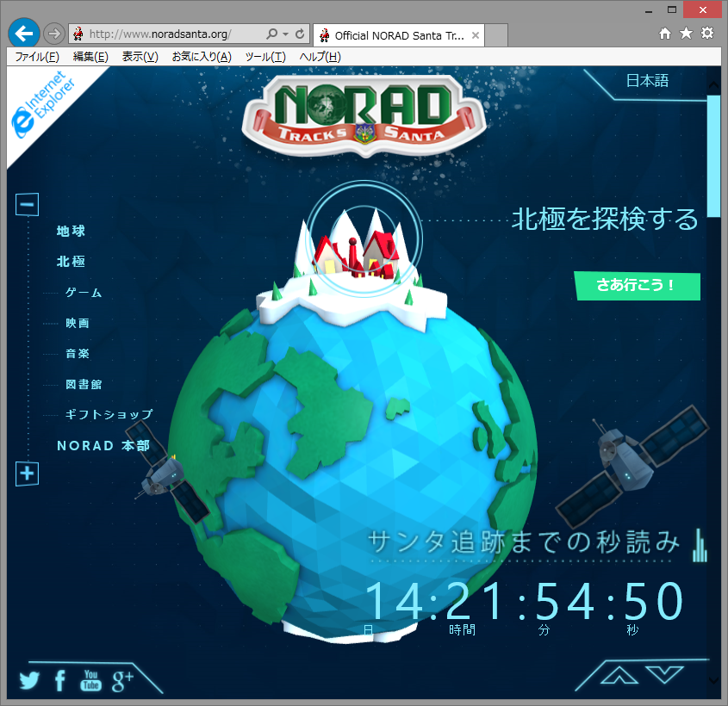This screenshot has width=728, height=706.
Task: Open the Google+ profile
Action: tap(122, 680)
